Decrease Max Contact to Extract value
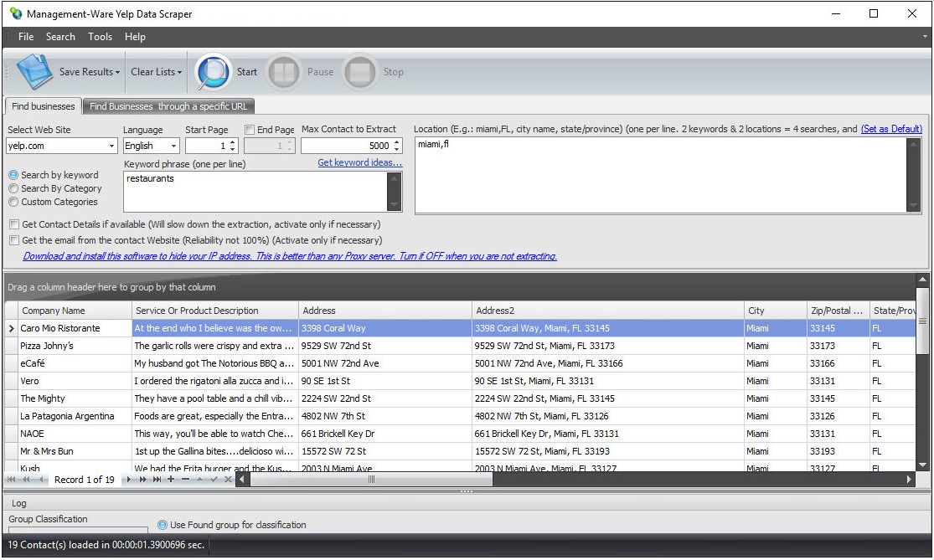 (397, 149)
